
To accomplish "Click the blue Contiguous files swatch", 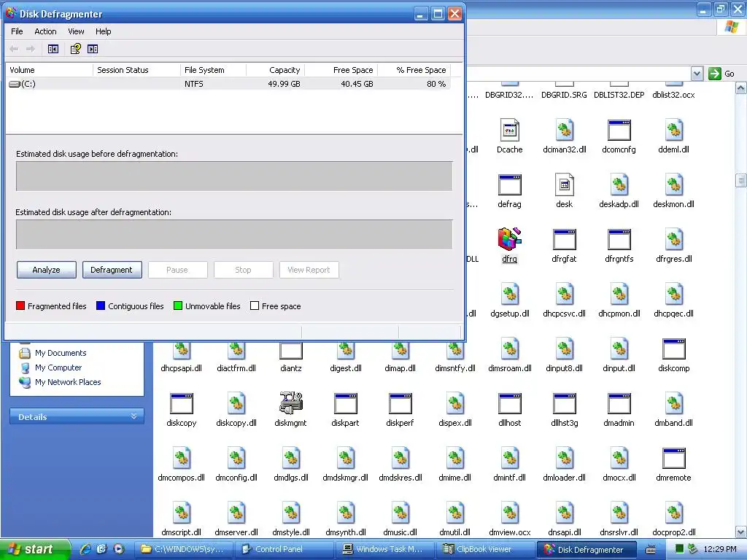I will pos(101,306).
